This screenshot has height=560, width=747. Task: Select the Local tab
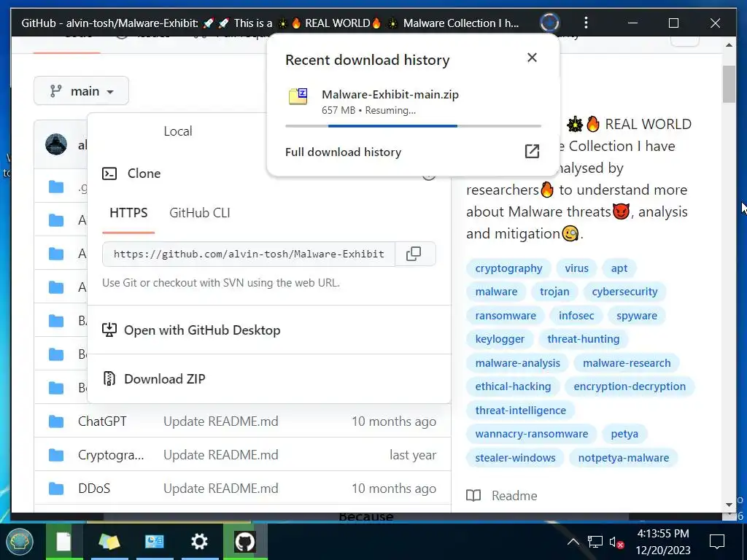point(178,131)
